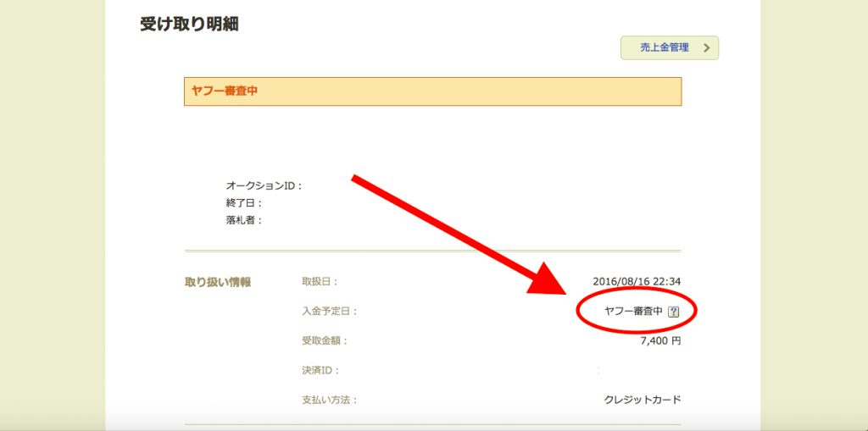Click the help question mark icon beside ヤフー審査中
Image resolution: width=868 pixels, height=431 pixels.
click(674, 312)
